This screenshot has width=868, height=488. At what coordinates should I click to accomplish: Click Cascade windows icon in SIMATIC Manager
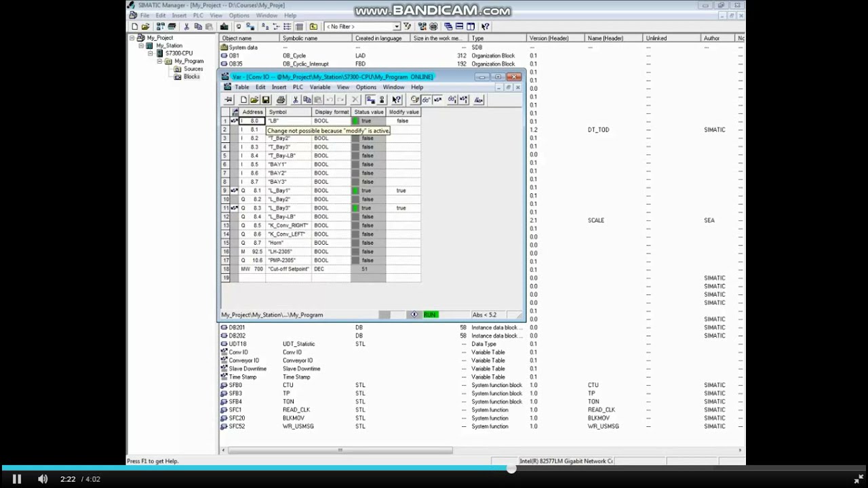click(x=448, y=26)
